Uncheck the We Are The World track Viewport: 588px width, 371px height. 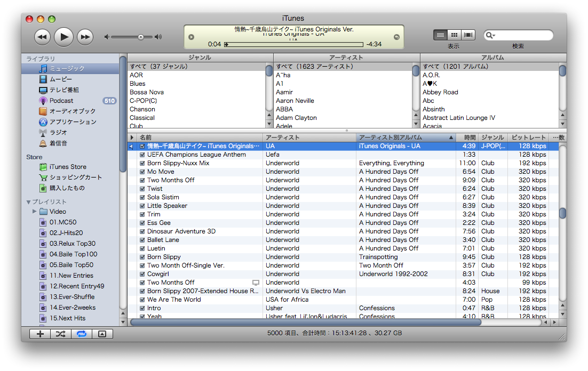(142, 300)
